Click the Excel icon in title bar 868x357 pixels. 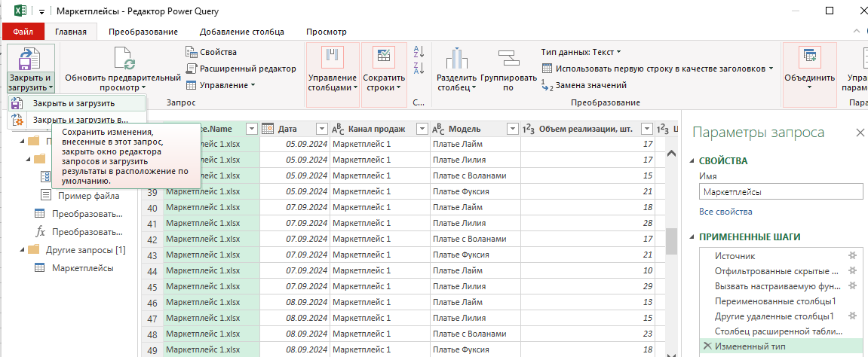21,11
